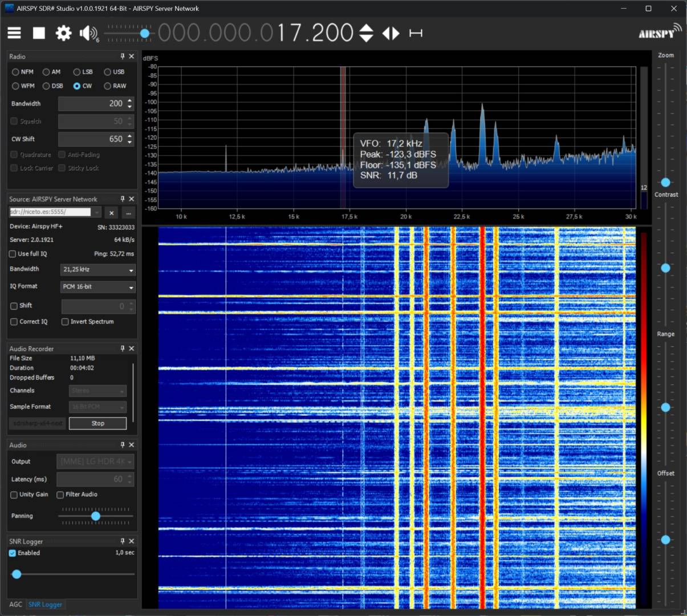Click the Range slider handle

click(x=665, y=408)
